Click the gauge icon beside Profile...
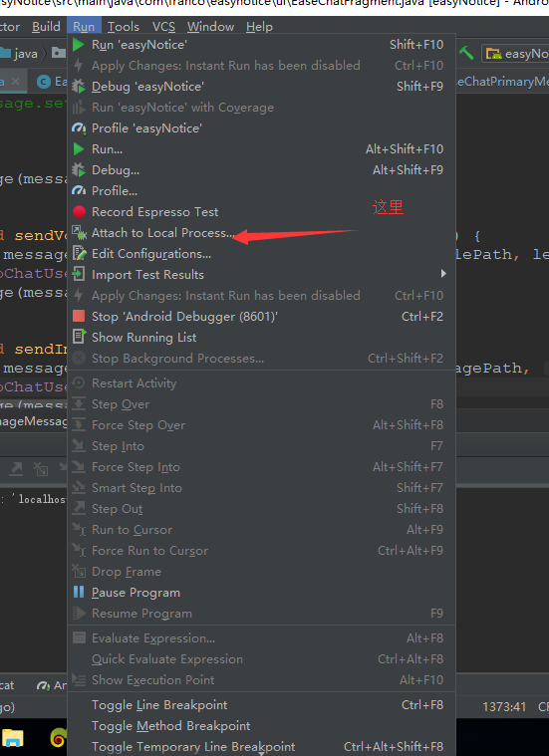 (78, 191)
